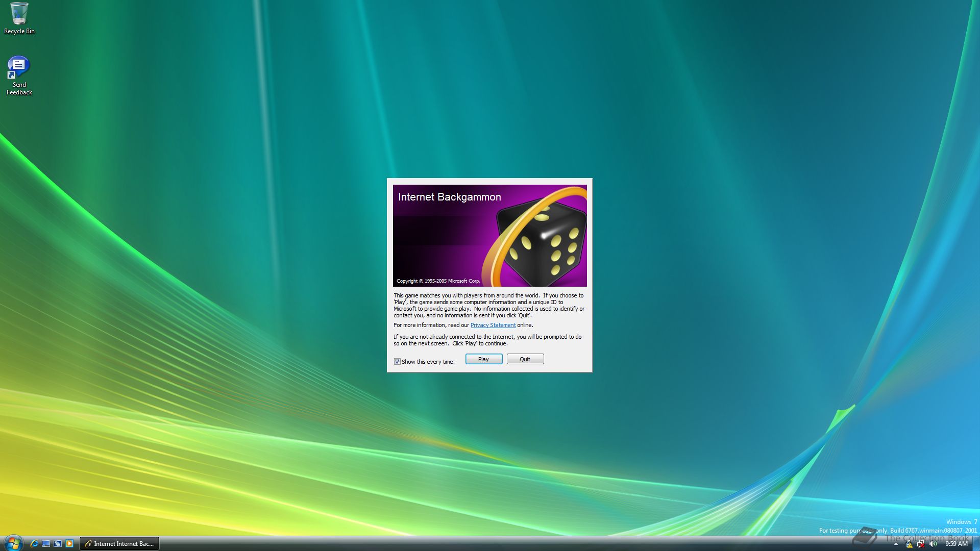Click the "Internet Backgammon" title text

[449, 197]
